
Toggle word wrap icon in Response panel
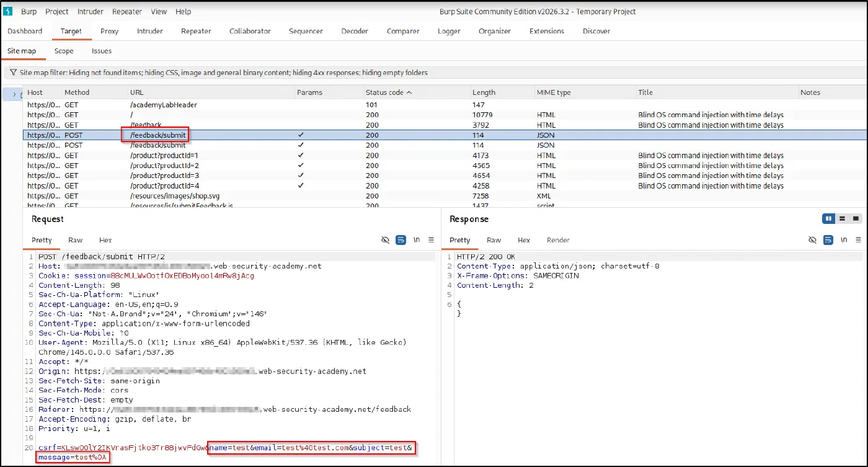828,240
